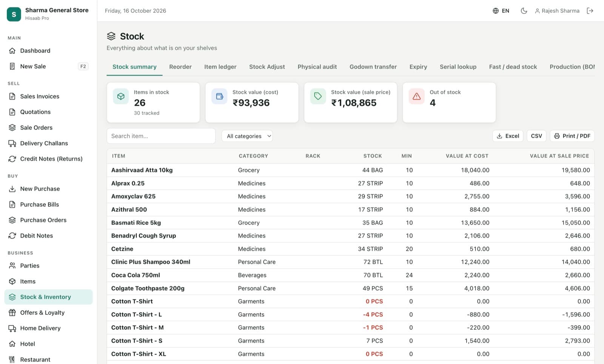Click Purchase Orders layers icon
This screenshot has width=604, height=364.
pos(12,220)
